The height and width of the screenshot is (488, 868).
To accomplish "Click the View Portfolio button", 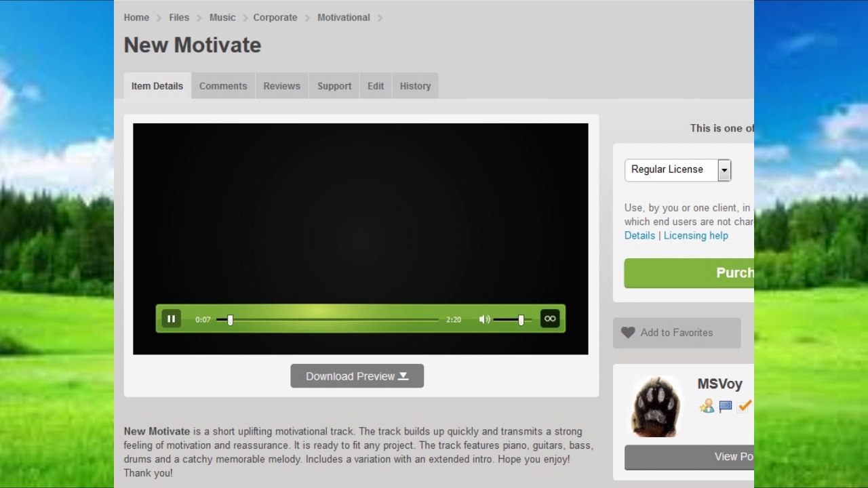I will [689, 457].
